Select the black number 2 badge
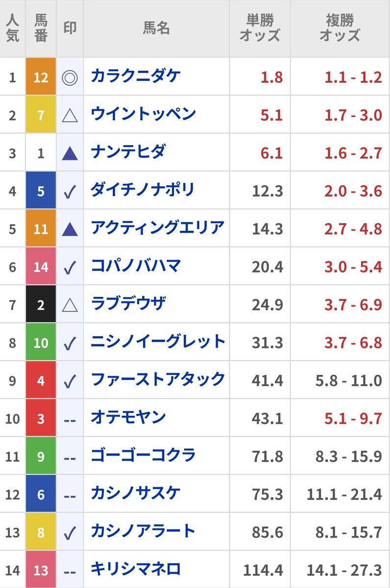 (41, 305)
